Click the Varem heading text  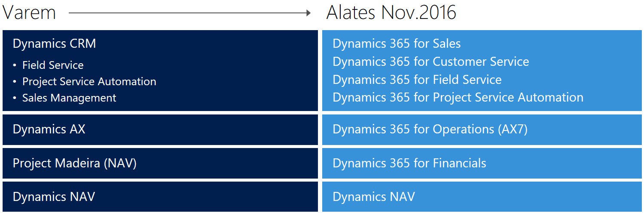coord(29,12)
